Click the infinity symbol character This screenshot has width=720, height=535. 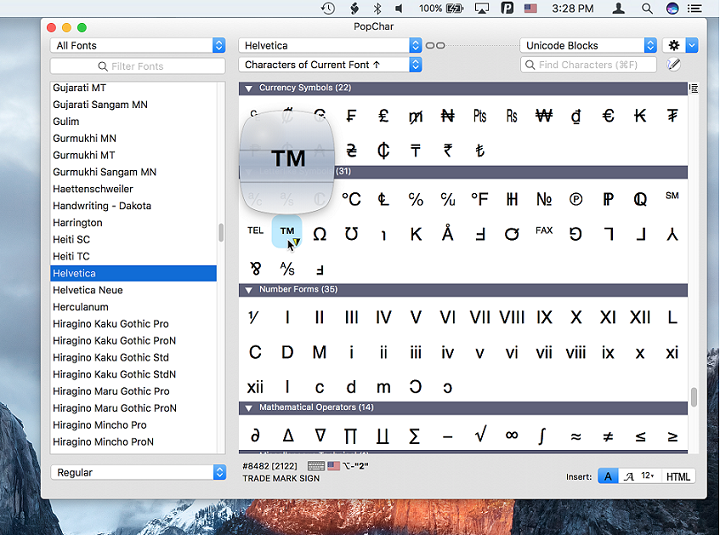[512, 435]
